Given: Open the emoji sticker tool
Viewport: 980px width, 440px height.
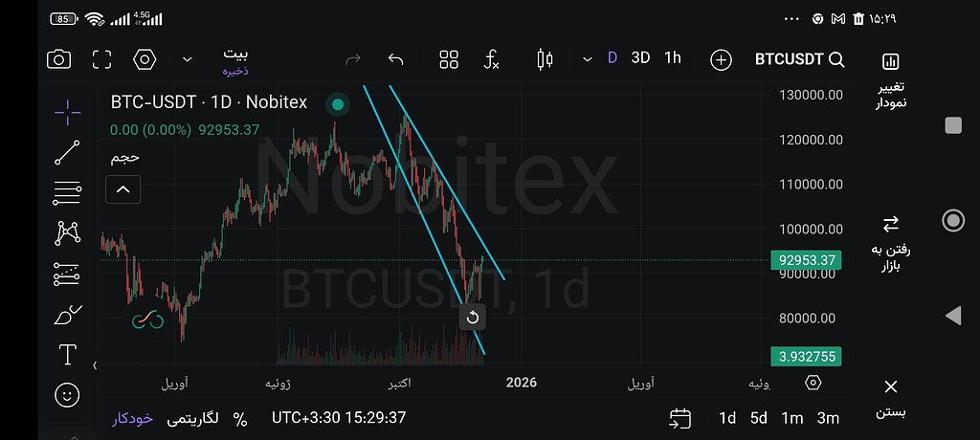Looking at the screenshot, I should pos(67,394).
